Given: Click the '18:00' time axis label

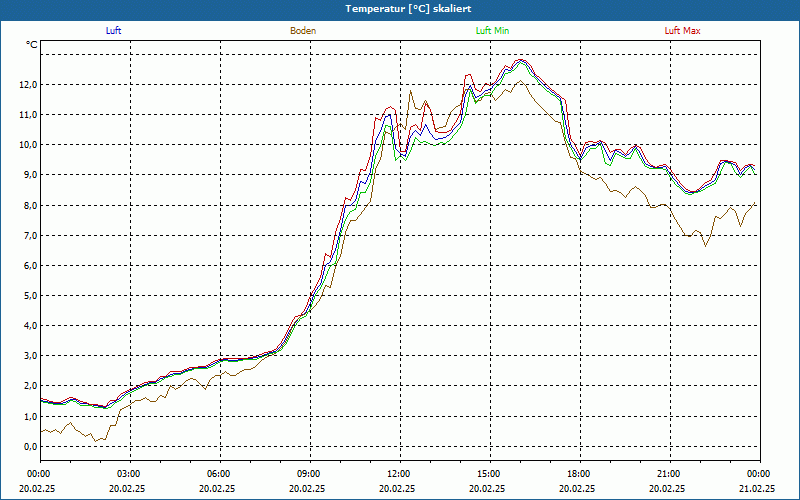Looking at the screenshot, I should 580,474.
